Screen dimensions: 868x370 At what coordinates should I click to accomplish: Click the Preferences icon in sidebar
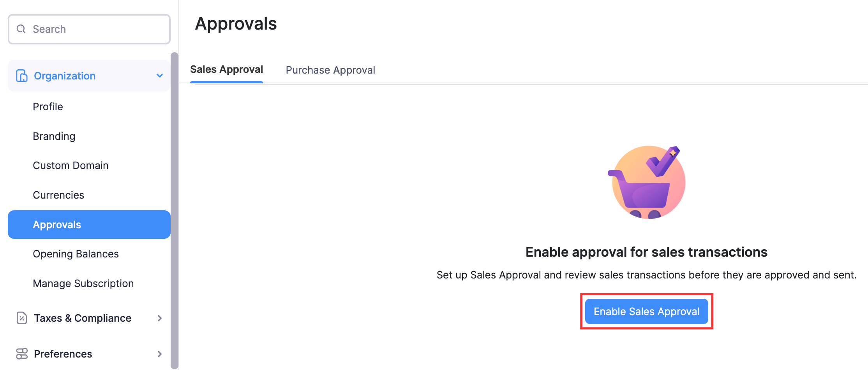(21, 354)
